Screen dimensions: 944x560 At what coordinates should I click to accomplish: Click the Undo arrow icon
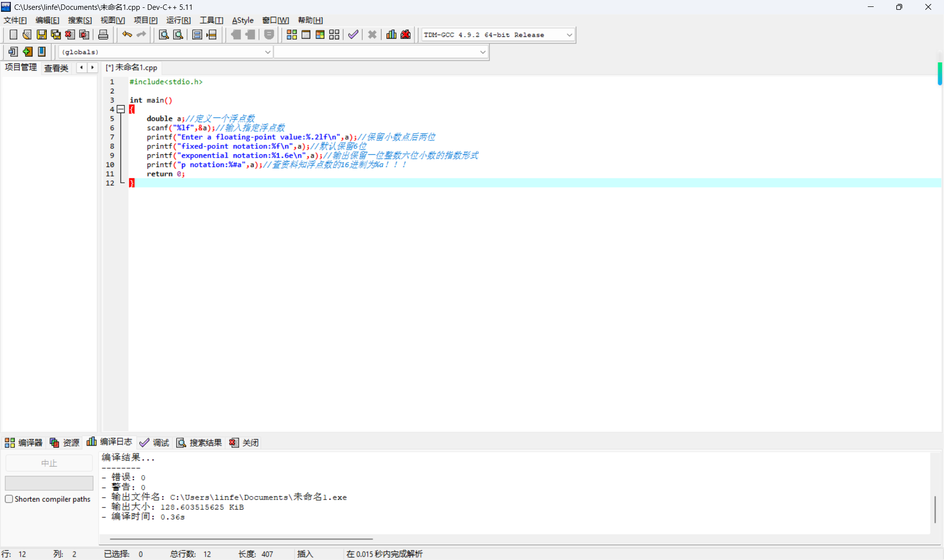[127, 34]
